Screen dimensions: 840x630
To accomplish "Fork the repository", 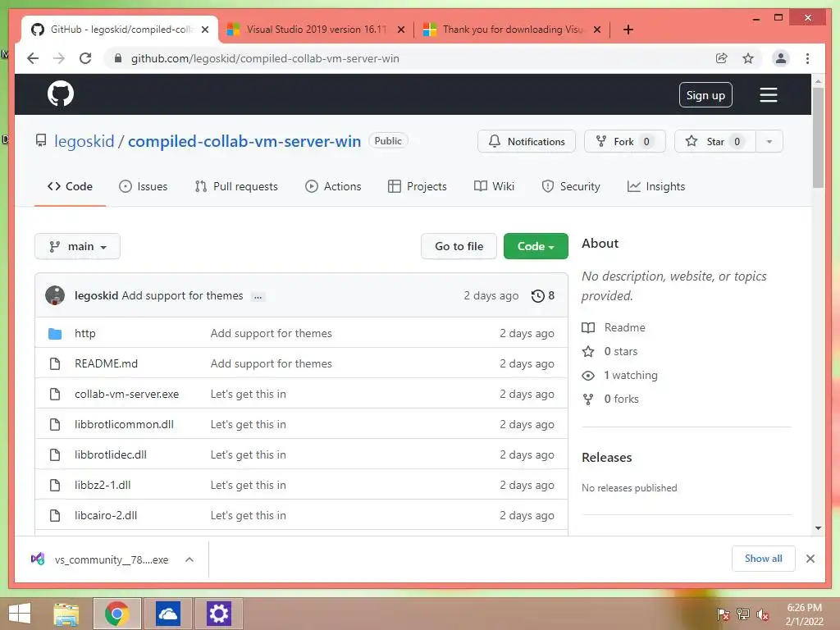I will 624,141.
